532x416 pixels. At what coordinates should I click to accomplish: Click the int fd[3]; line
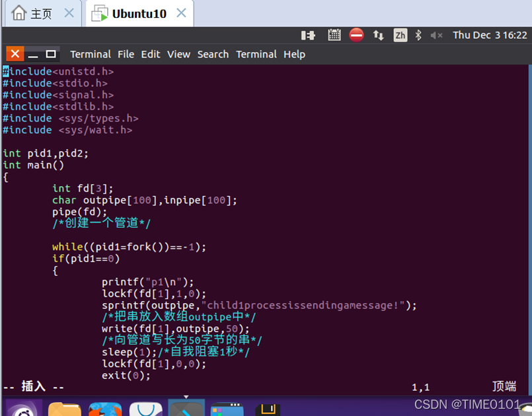click(x=83, y=188)
